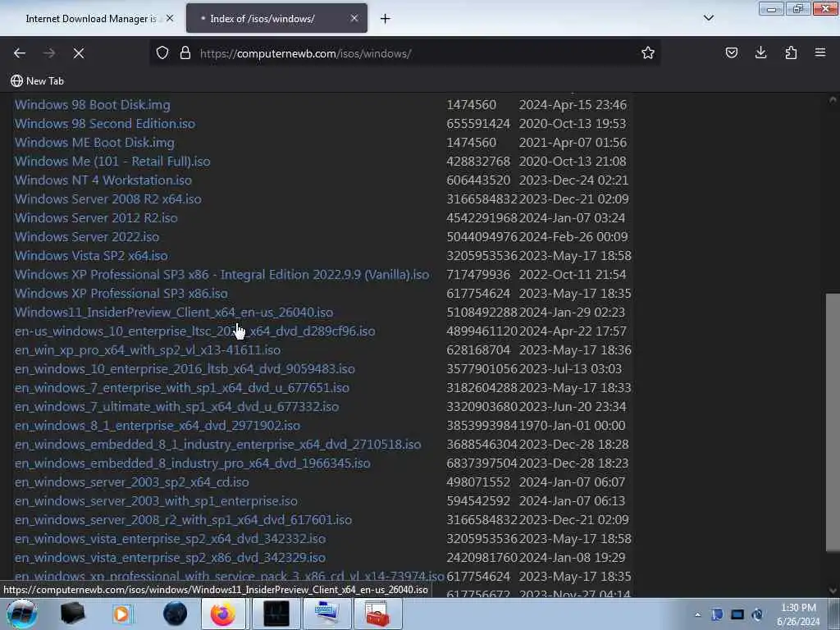Click the site padlock security icon
The height and width of the screenshot is (630, 840).
(x=185, y=52)
